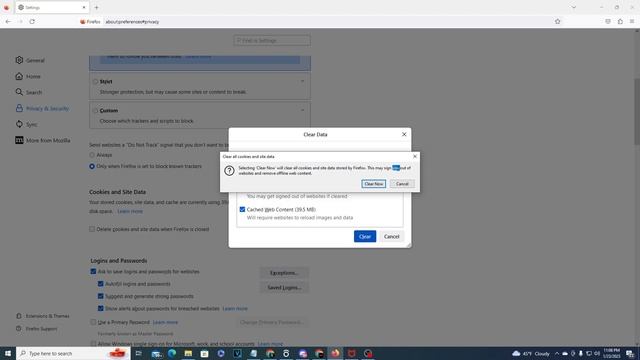Select Privacy & Security in the sidebar

pos(42,109)
